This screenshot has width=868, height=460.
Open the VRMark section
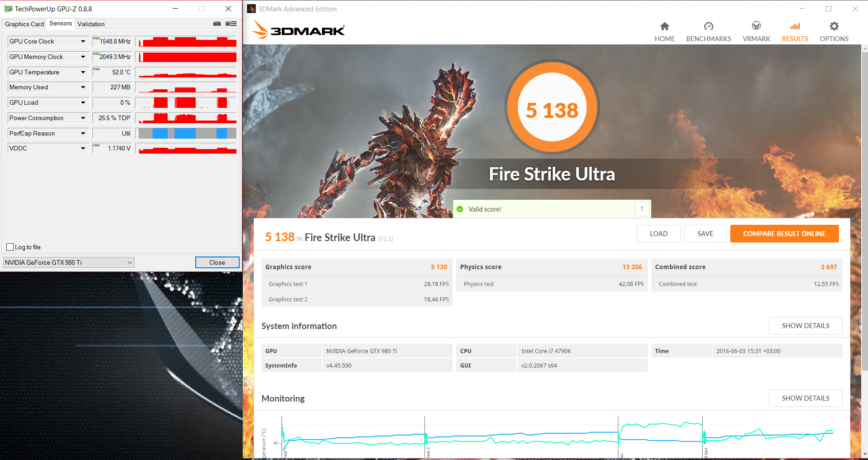(757, 32)
